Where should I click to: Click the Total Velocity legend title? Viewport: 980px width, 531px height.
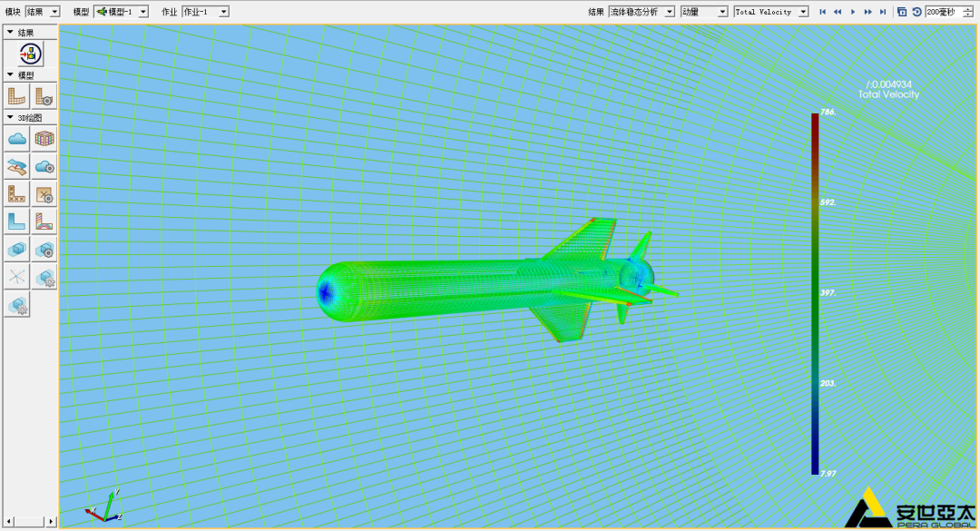(x=888, y=94)
